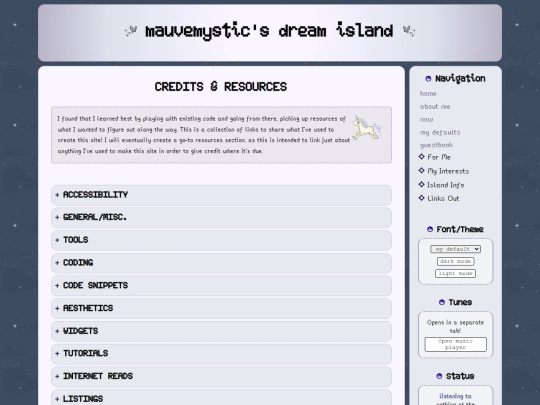This screenshot has width=540, height=405.
Task: Visit the my defaults page
Action: click(440, 132)
